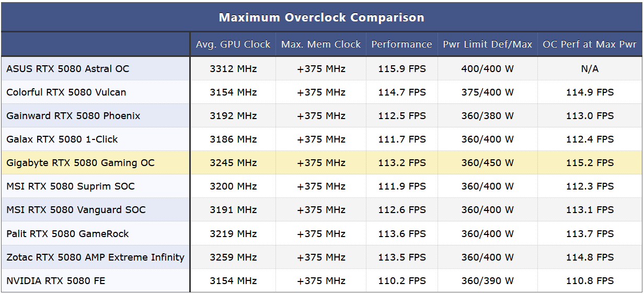Select the ASUS RTX 5080 Astral OC row label
This screenshot has height=294, width=644.
point(68,69)
